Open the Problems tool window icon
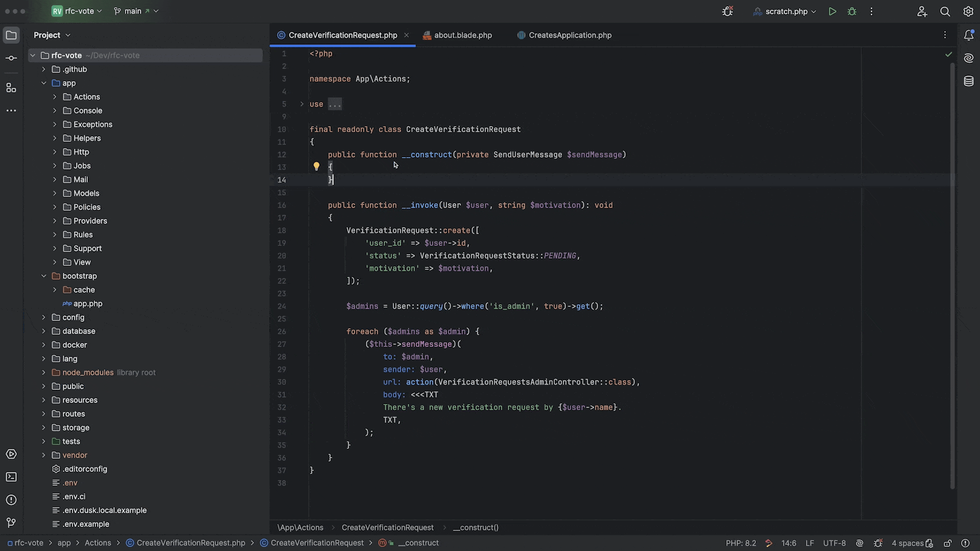This screenshot has height=551, width=980. [11, 500]
